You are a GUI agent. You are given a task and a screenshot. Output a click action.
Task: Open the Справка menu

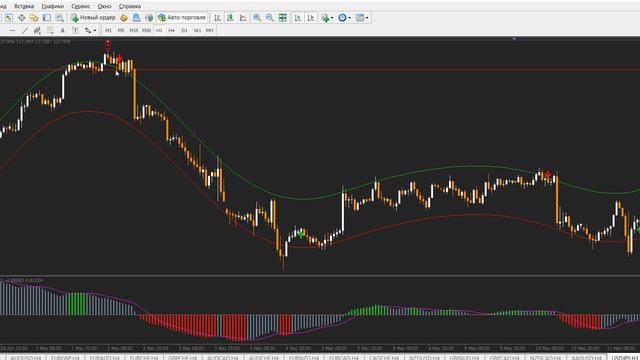[129, 6]
